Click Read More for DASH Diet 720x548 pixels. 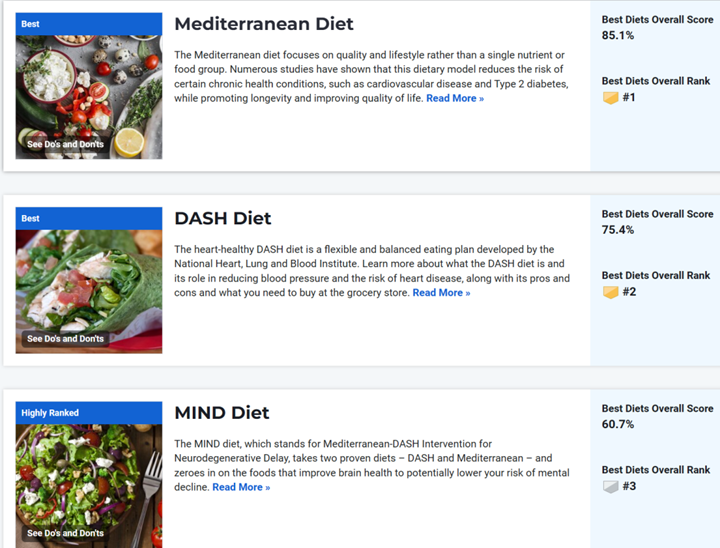pyautogui.click(x=441, y=293)
